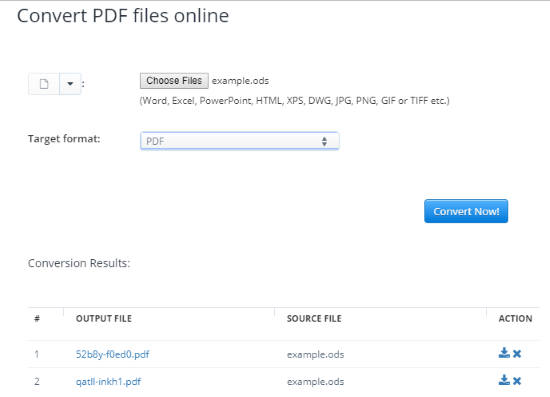Click example.ods source in row 1
The image size is (550, 397).
(315, 355)
